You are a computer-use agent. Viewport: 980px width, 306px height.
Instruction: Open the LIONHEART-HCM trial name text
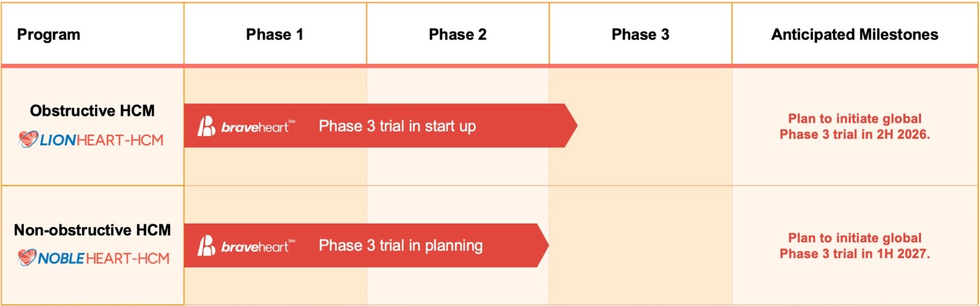coord(102,140)
